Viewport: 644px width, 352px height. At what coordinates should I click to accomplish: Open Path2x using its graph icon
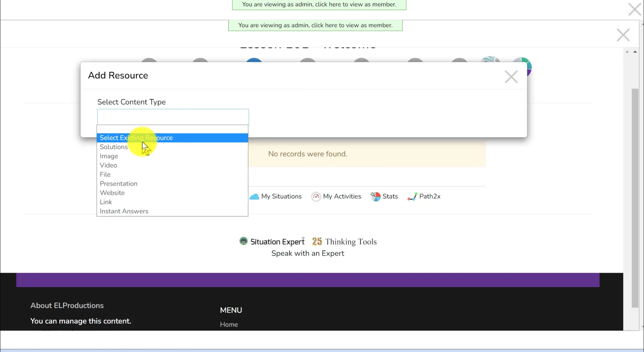412,197
